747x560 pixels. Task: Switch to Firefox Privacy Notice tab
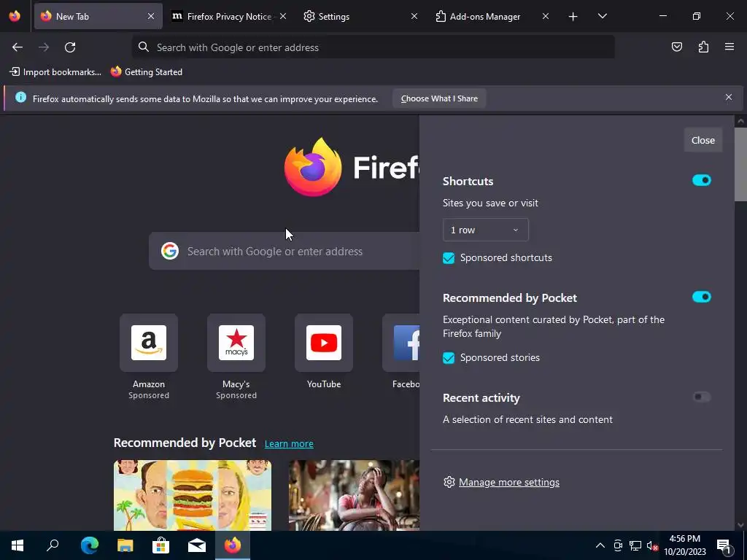point(228,16)
